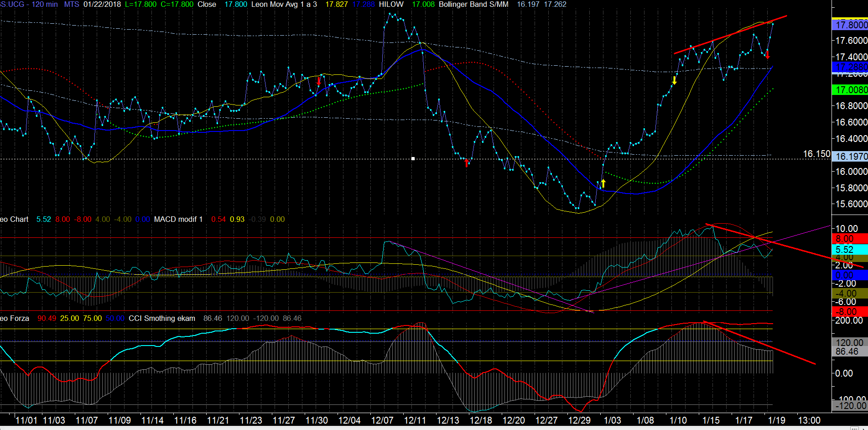Viewport: 868px width, 430px height.
Task: Click the 17.262 Bollinger value
Action: point(555,4)
